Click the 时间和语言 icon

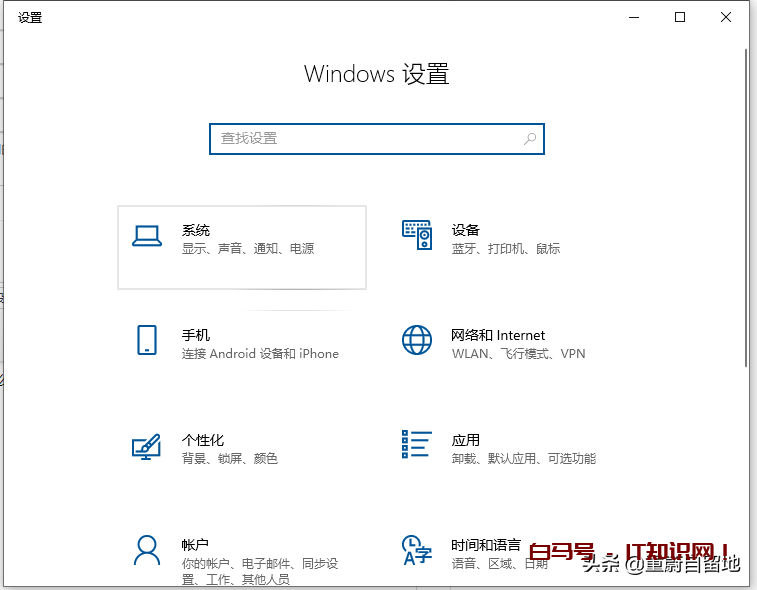tap(417, 550)
